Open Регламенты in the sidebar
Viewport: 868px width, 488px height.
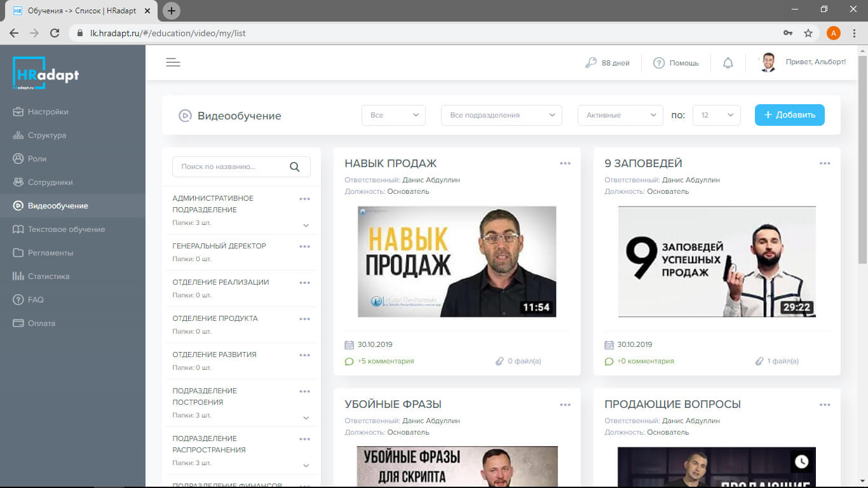[x=72, y=253]
